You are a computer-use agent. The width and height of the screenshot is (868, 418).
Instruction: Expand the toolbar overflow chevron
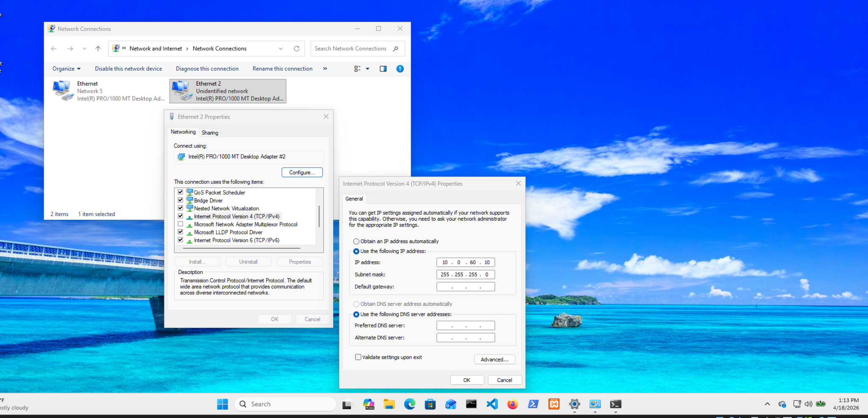[325, 69]
